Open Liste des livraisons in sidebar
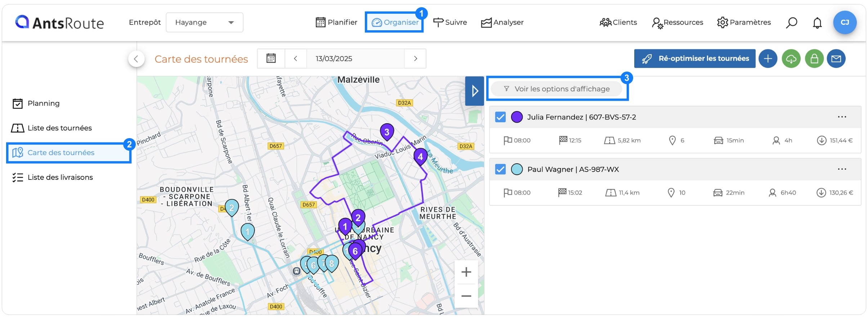The width and height of the screenshot is (868, 319). (x=53, y=177)
